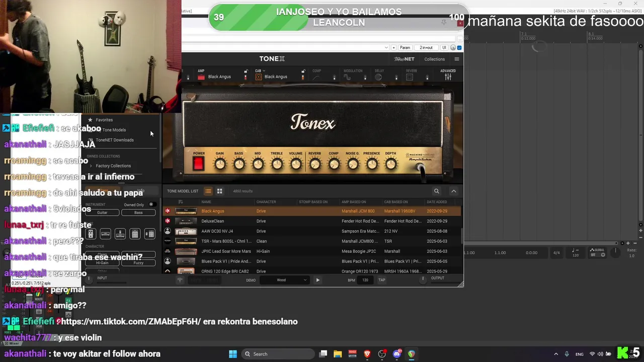Image resolution: width=644 pixels, height=362 pixels.
Task: Select the Reverb square icon
Action: [x=410, y=77]
